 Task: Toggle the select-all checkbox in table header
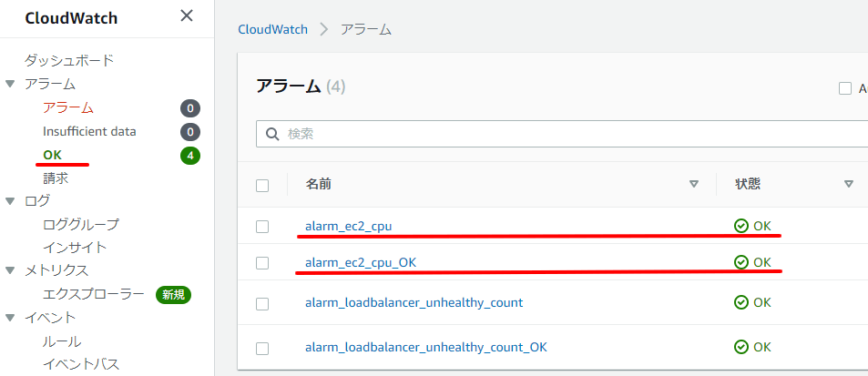(262, 186)
